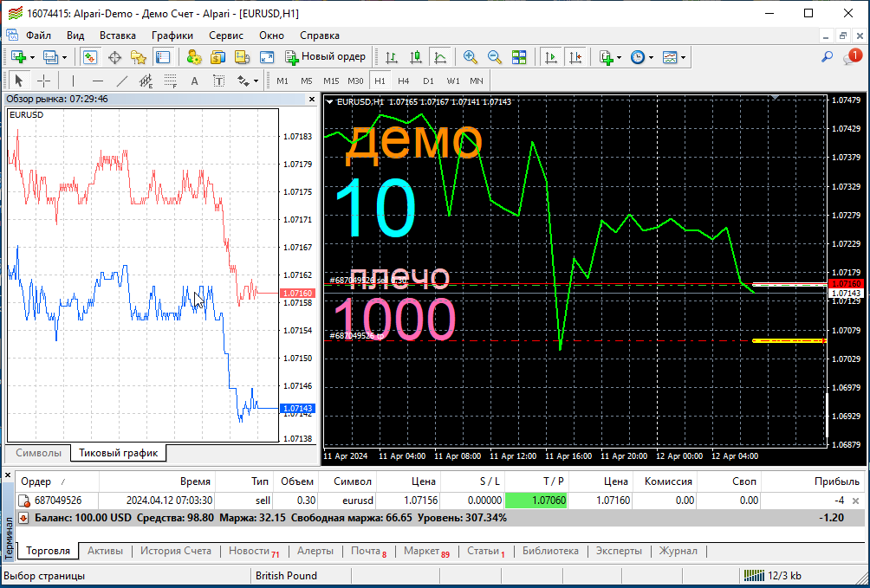Screen dimensions: 870x588
Task: Click the dollar coins toolbar icon
Action: point(218,57)
